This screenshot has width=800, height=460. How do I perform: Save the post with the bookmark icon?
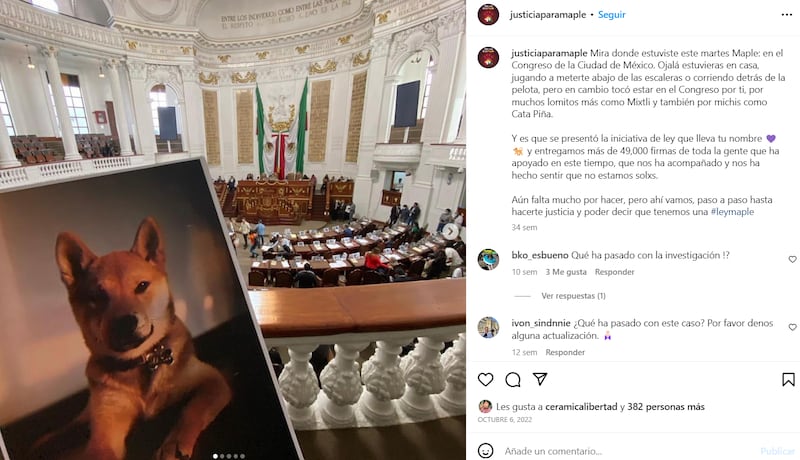point(788,379)
